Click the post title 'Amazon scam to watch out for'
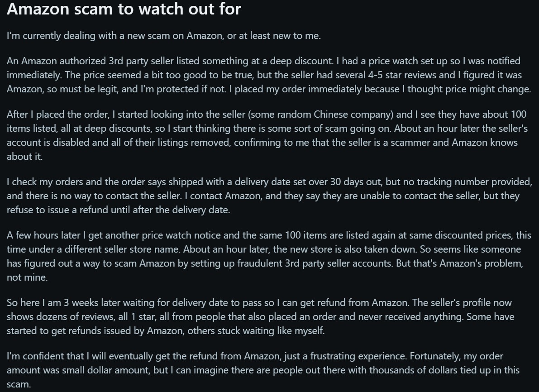 (x=124, y=10)
